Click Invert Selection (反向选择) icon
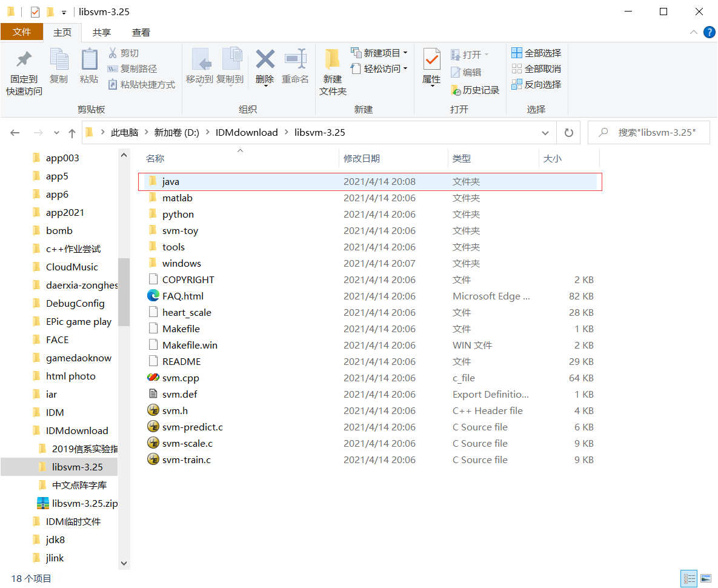Screen dimensions: 718x588 (x=516, y=84)
